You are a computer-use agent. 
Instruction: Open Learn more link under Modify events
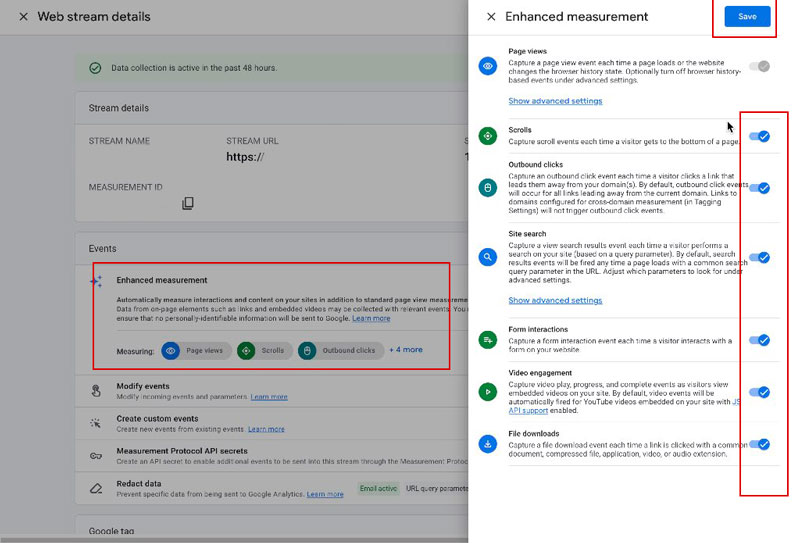269,397
